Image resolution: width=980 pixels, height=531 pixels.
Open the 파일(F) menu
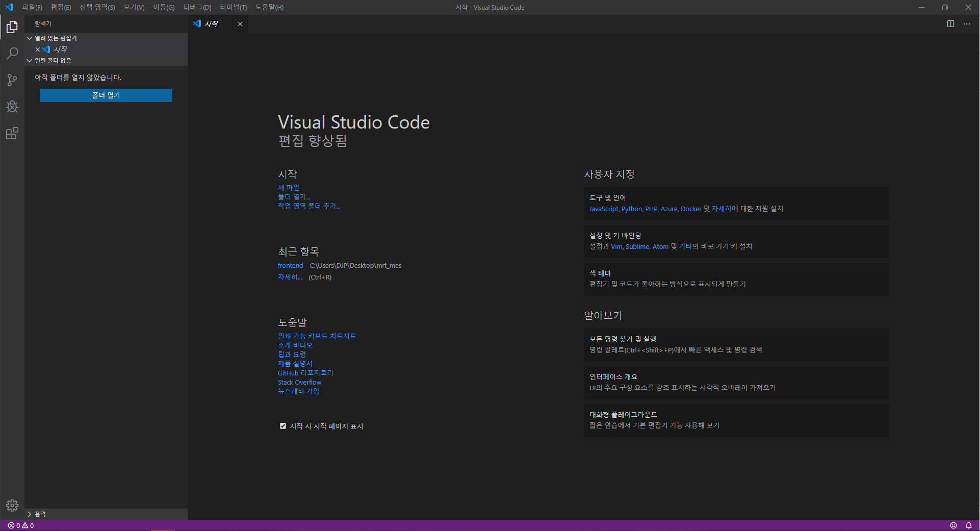coord(32,7)
